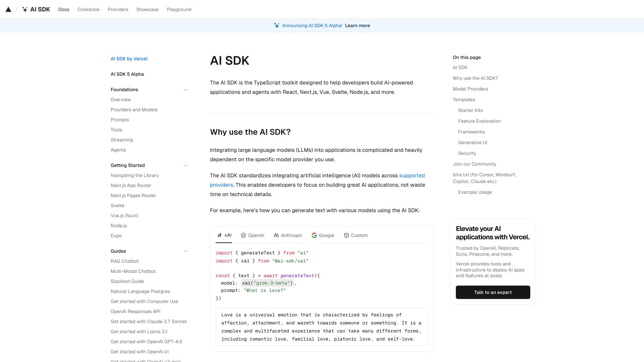Jump to Starter Kits in page outline
644x362 pixels.
(x=471, y=110)
